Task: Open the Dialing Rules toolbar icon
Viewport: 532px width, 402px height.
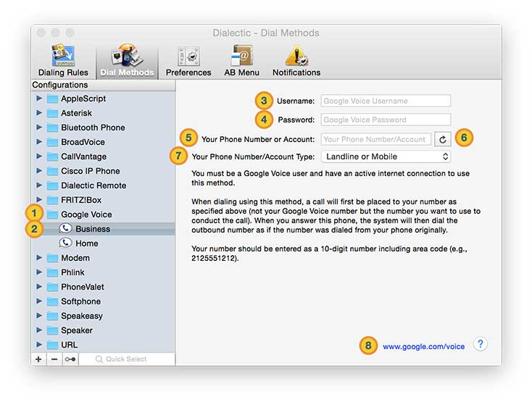Action: click(63, 60)
